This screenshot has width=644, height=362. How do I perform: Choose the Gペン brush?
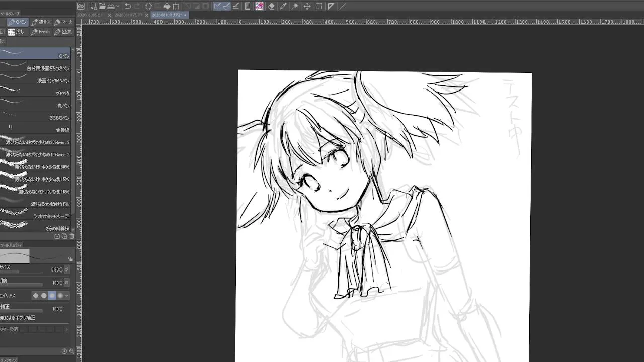35,53
